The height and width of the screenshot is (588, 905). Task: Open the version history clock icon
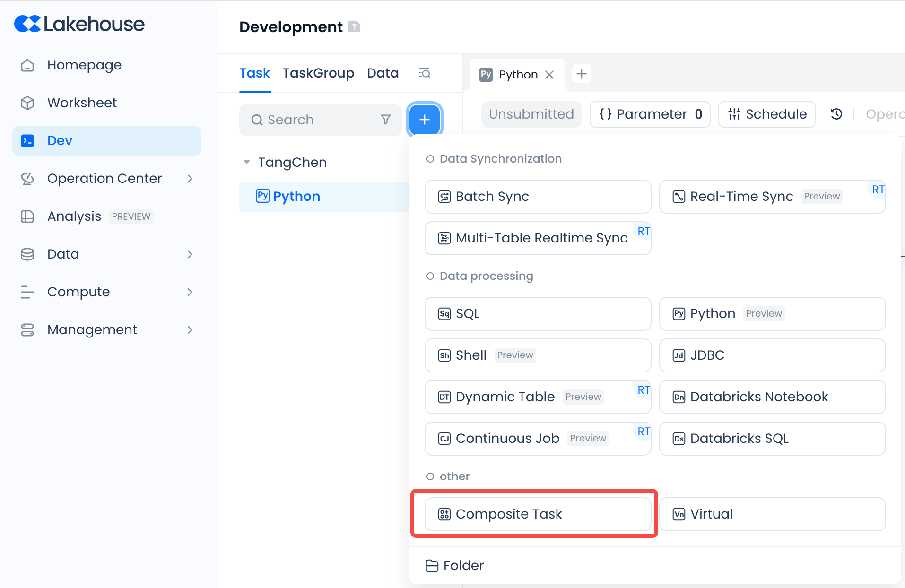click(836, 114)
